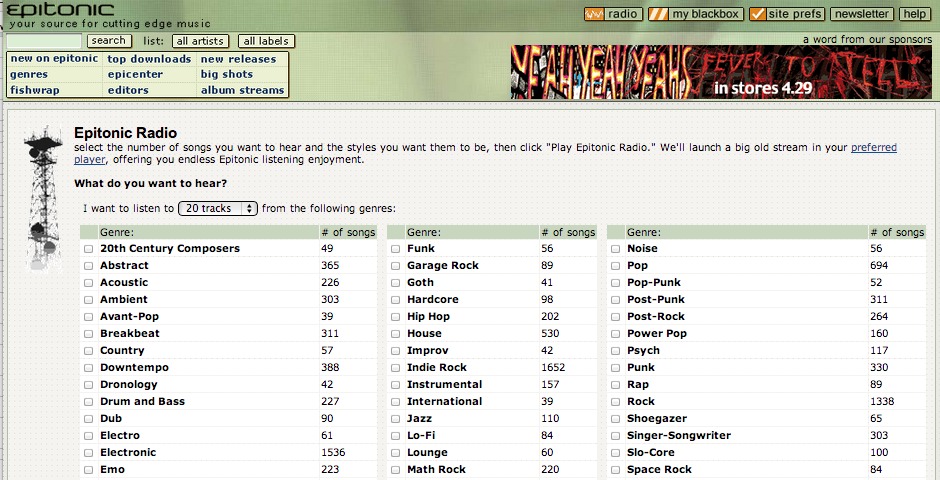
Task: Open the fishwrap menu item
Action: point(35,90)
